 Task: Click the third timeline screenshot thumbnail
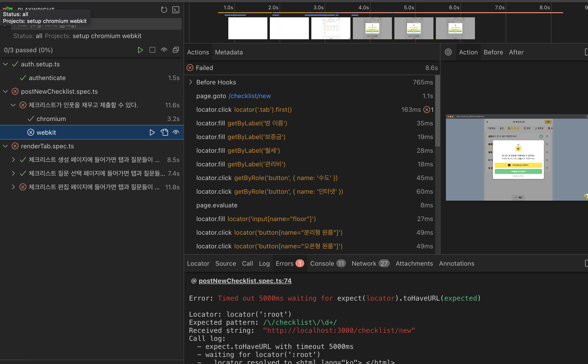(x=331, y=28)
